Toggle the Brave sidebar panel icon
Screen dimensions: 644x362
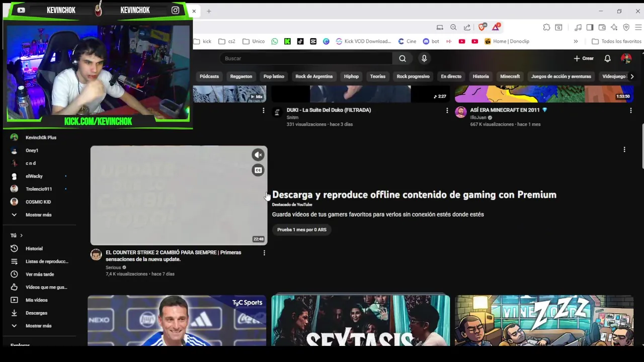click(x=590, y=27)
